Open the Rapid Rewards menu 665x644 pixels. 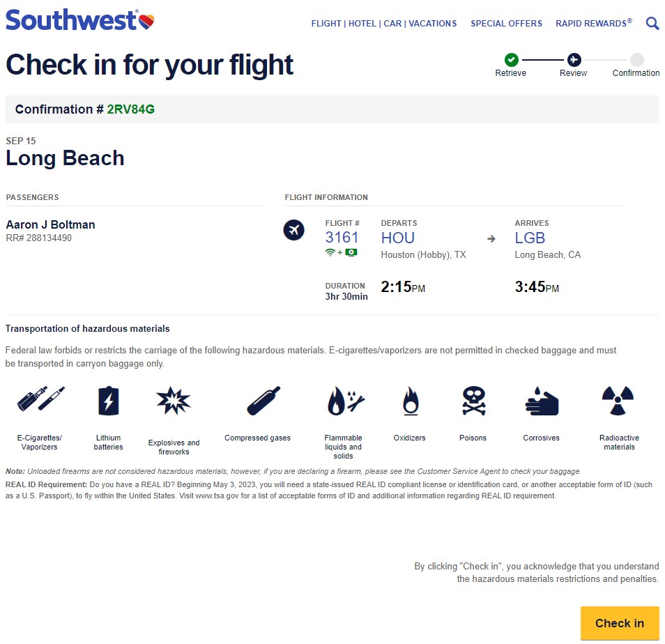coord(593,24)
